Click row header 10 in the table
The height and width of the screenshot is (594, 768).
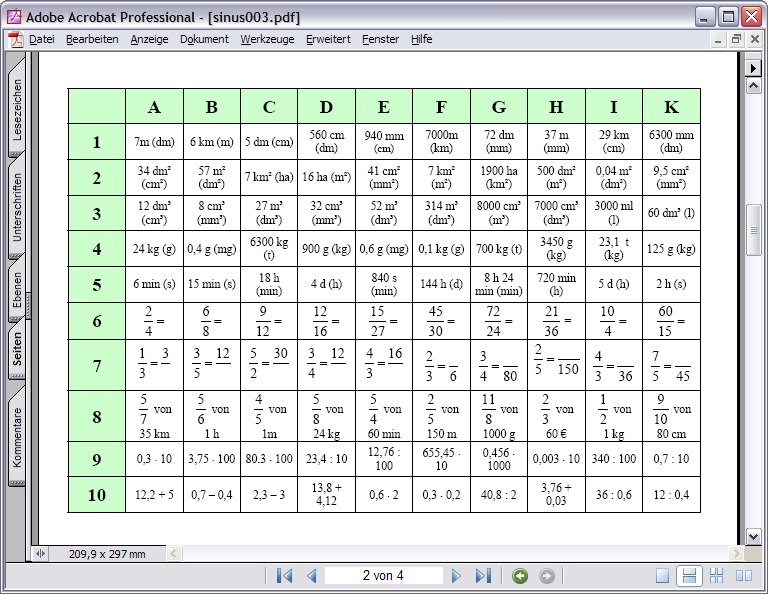click(96, 495)
